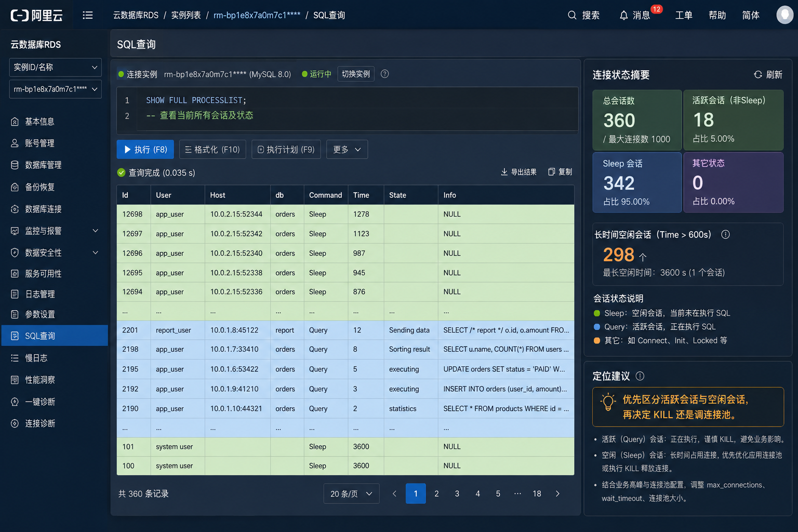This screenshot has height=532, width=798.
Task: Click row with Id 12698
Action: pyautogui.click(x=345, y=214)
